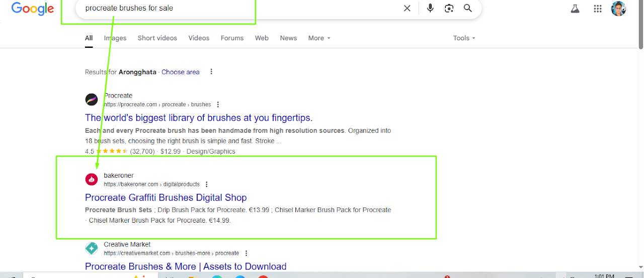Open location options next to Choose area

[211, 72]
